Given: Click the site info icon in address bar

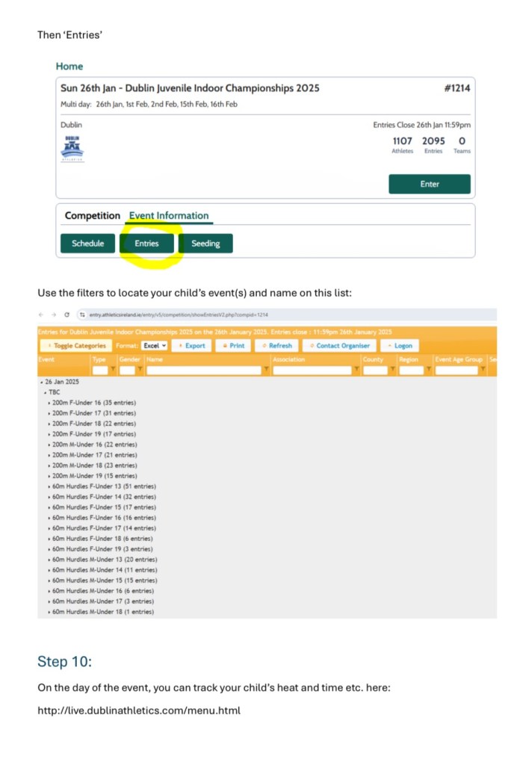Looking at the screenshot, I should click(84, 315).
